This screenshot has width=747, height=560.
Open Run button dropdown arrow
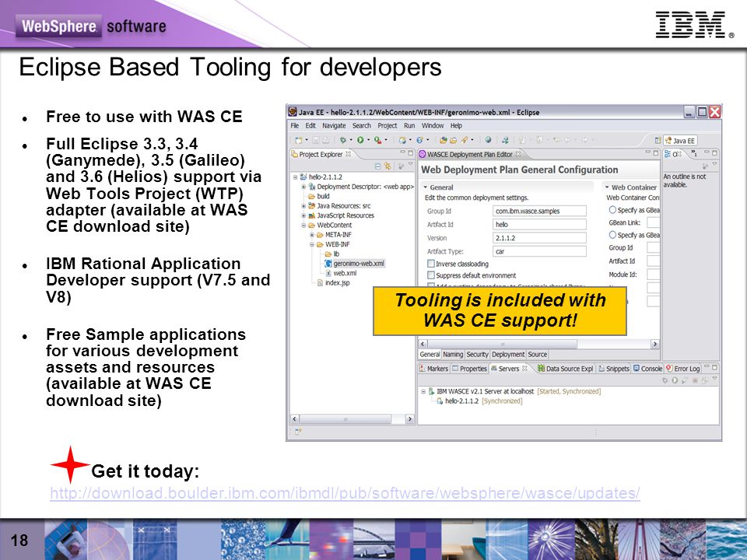tap(368, 140)
